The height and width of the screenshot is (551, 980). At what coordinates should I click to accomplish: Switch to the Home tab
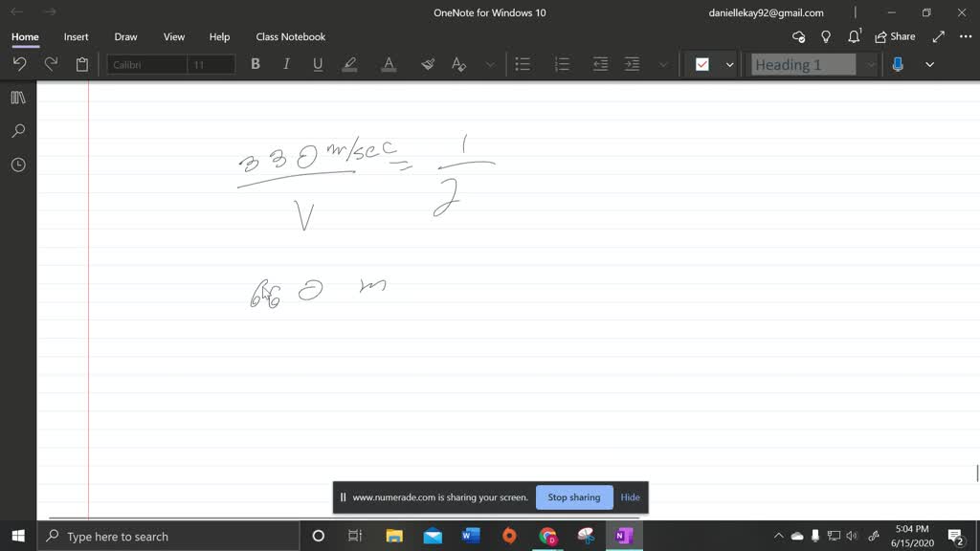point(25,37)
